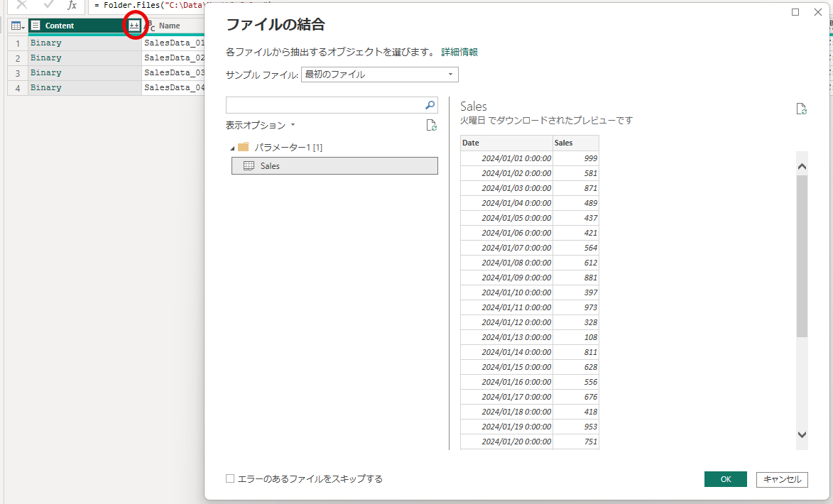Click the cancel X icon in formula bar
The image size is (833, 504).
click(x=22, y=5)
